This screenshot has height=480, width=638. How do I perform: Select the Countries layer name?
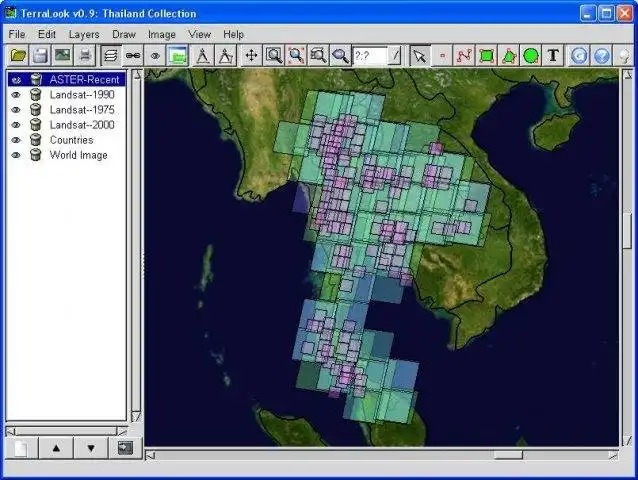tap(72, 140)
